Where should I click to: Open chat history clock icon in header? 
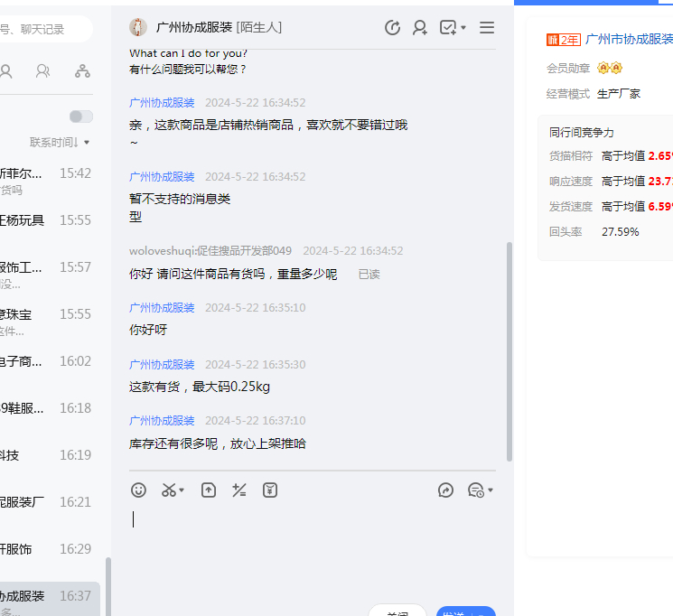point(392,28)
